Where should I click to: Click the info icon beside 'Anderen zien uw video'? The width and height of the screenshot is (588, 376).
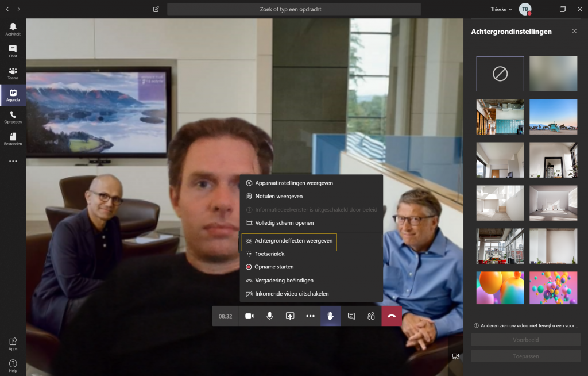click(x=476, y=325)
